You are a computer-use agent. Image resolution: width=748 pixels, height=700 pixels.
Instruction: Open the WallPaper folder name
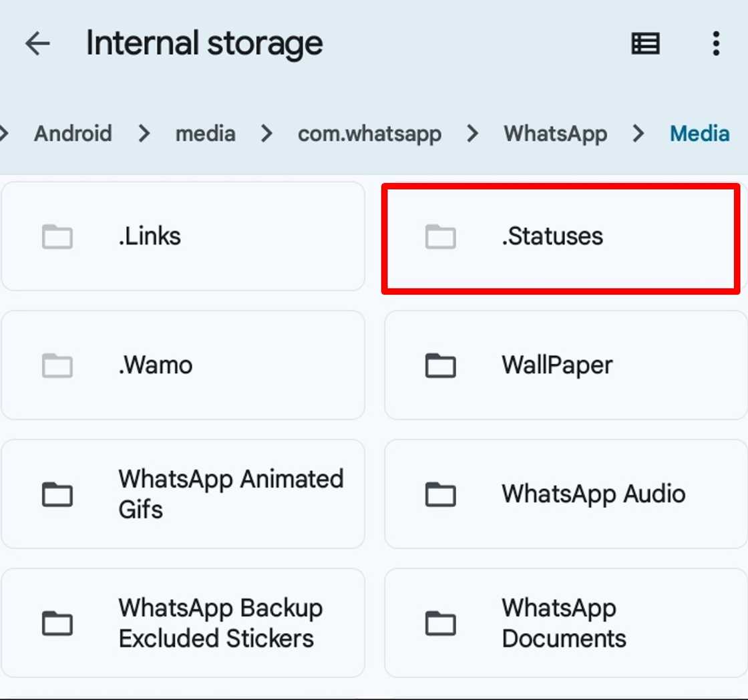(557, 366)
